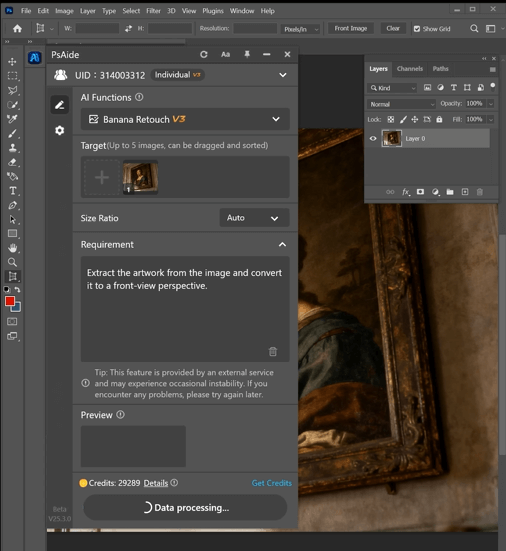The image size is (506, 551).
Task: Select the Polygonal Lasso tool
Action: 12,90
